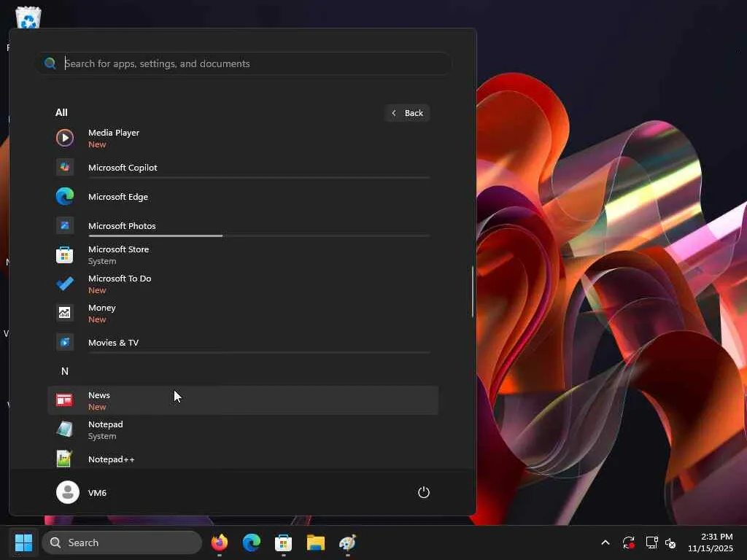Open the Notepad++ app icon
This screenshot has height=560, width=747.
tap(65, 459)
